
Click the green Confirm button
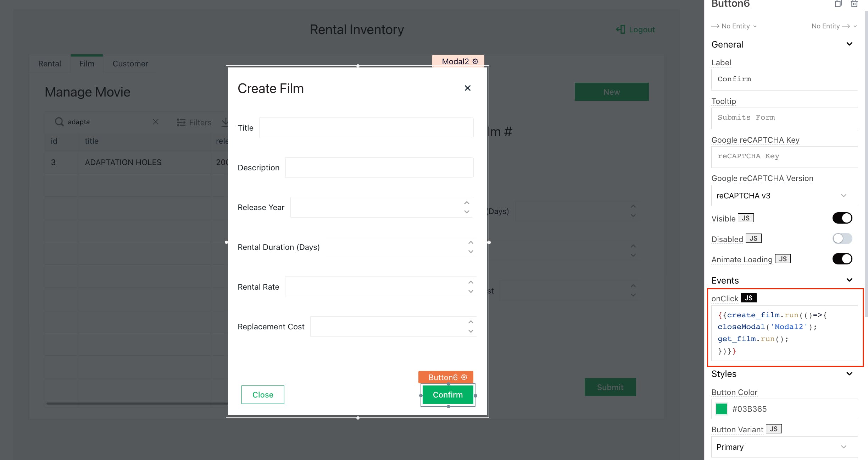tap(447, 395)
